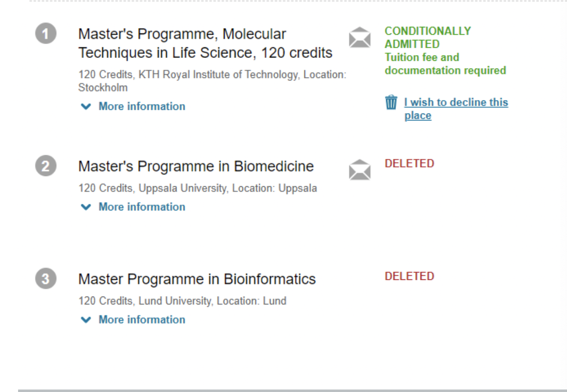The width and height of the screenshot is (567, 392).
Task: Click the DELETED status for Biomedicine
Action: (x=409, y=164)
